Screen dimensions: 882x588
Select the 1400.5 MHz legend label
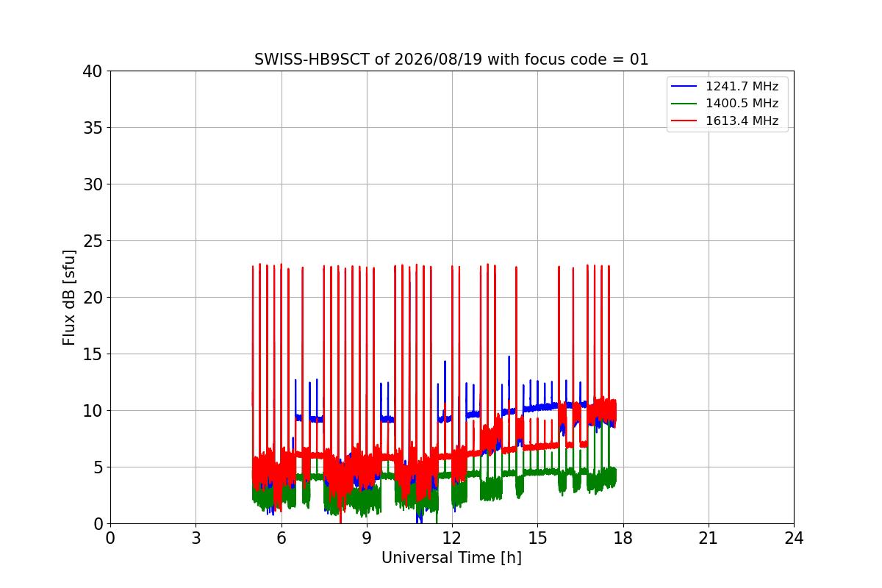(742, 104)
